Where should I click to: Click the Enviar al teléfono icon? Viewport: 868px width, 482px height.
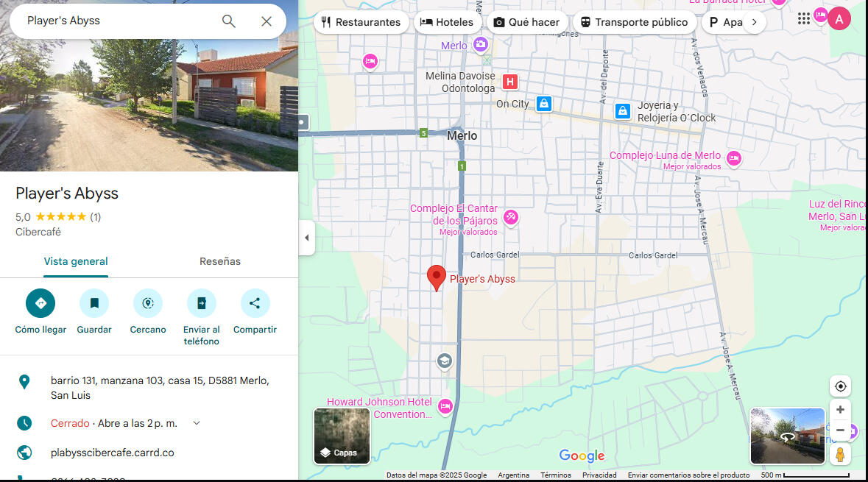point(201,302)
